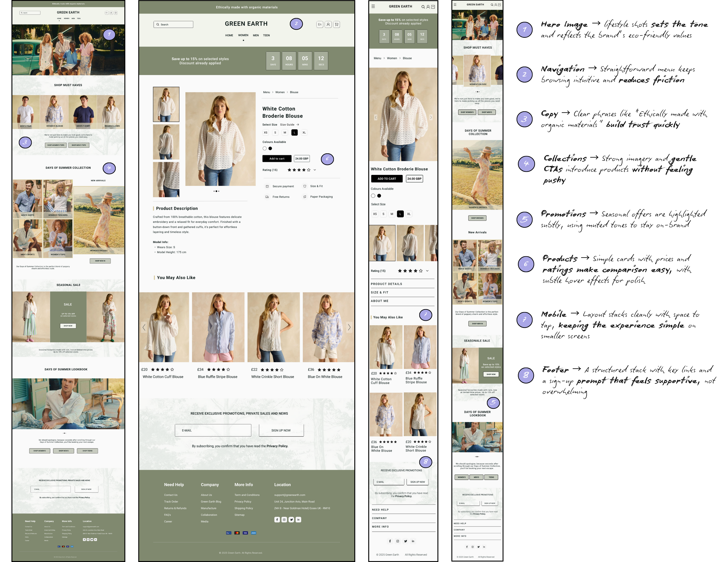Select the black colour swatch on desktop
Viewport: 728px width, 562px height.
270,148
